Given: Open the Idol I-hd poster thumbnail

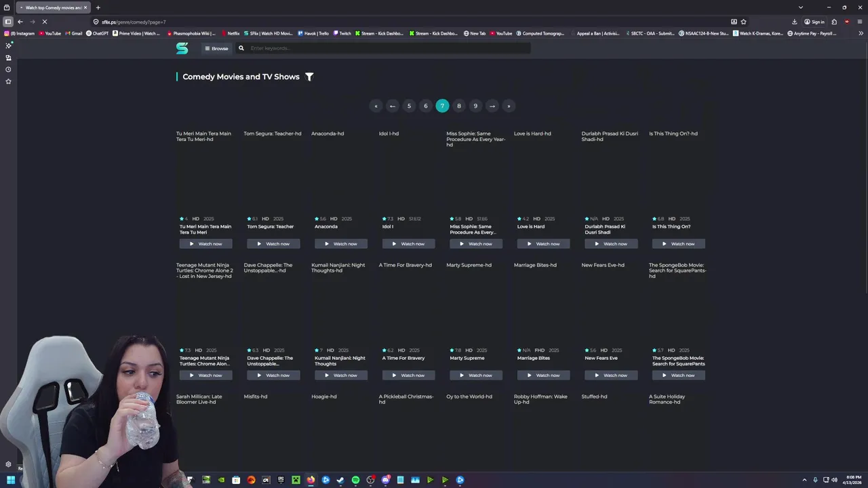Looking at the screenshot, I should [x=408, y=173].
